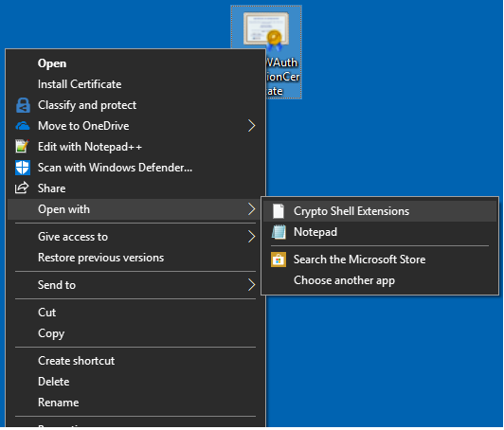The height and width of the screenshot is (430, 504).
Task: Select Choose another app
Action: [x=380, y=280]
